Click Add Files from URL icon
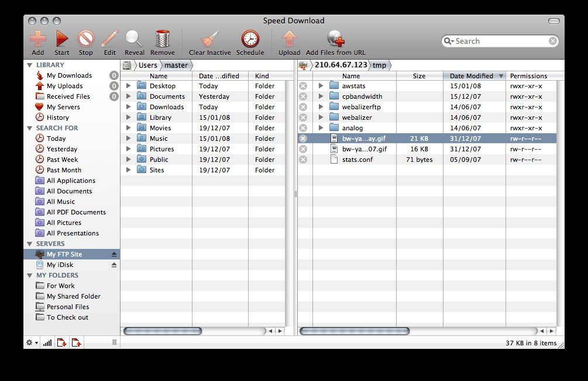 [335, 39]
